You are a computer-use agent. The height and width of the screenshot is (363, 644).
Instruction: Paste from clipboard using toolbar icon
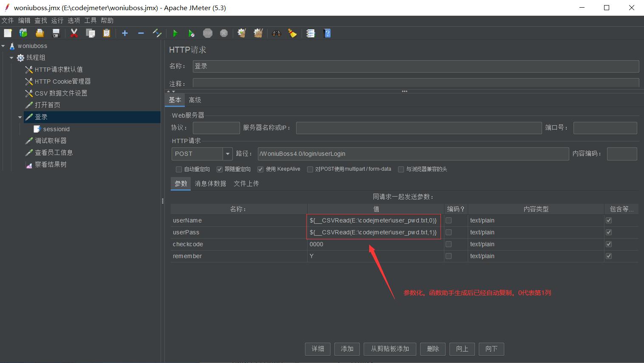click(x=106, y=33)
